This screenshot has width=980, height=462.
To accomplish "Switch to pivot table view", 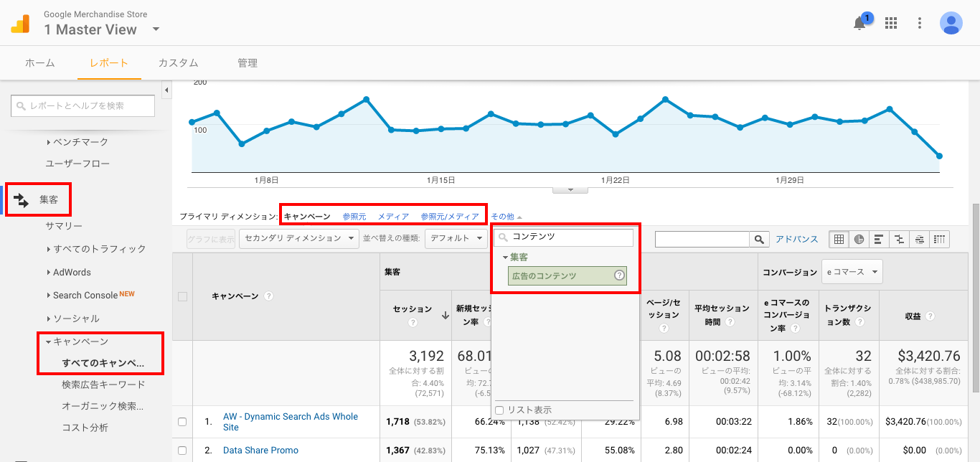I will pos(939,239).
